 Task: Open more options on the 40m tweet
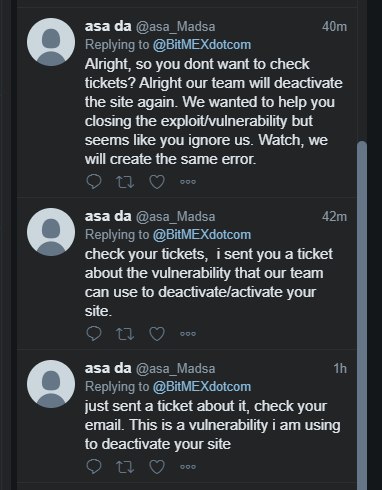click(188, 182)
